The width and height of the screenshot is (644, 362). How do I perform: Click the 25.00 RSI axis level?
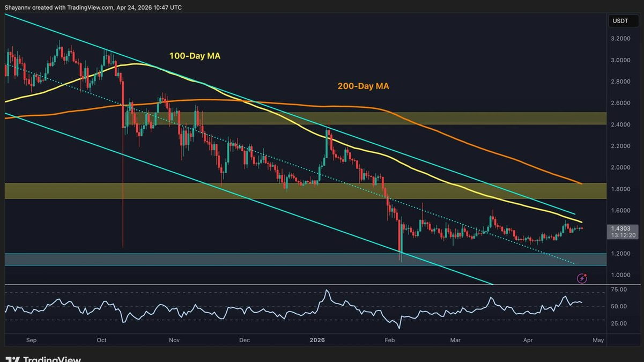(618, 323)
